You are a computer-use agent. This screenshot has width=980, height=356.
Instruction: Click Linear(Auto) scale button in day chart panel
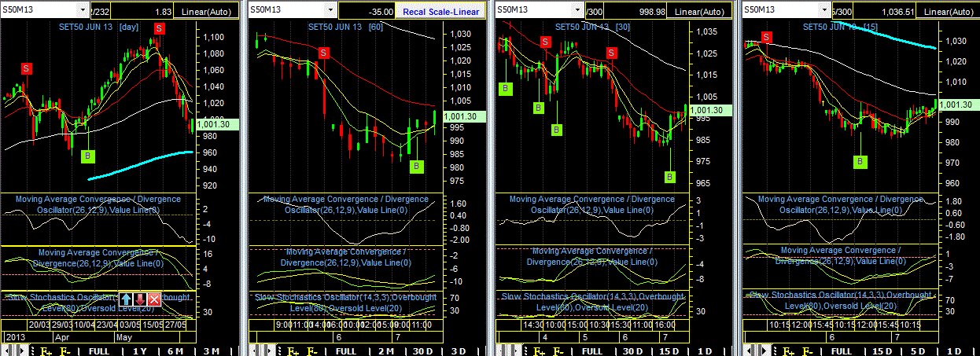pyautogui.click(x=207, y=12)
